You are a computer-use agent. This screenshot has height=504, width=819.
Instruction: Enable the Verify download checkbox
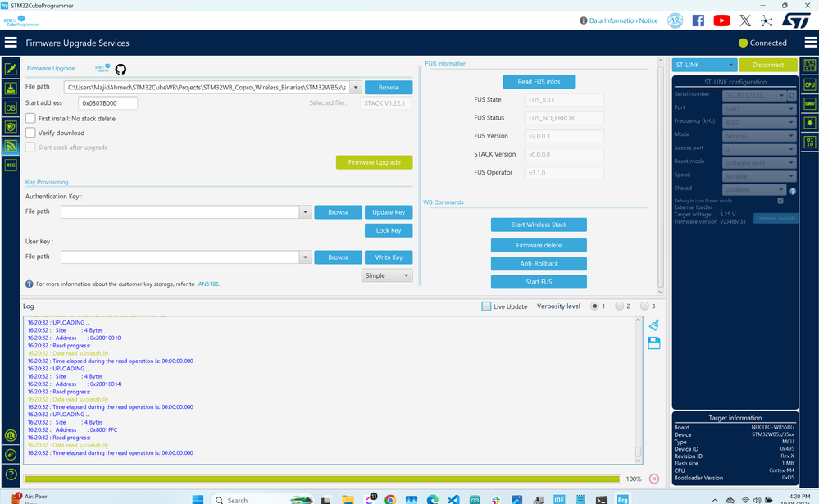(31, 133)
